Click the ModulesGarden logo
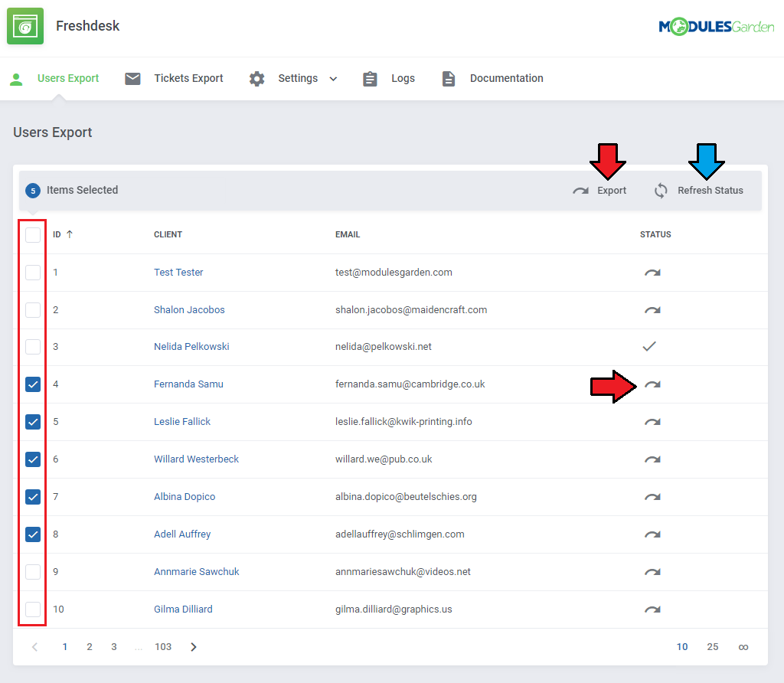 [x=716, y=27]
